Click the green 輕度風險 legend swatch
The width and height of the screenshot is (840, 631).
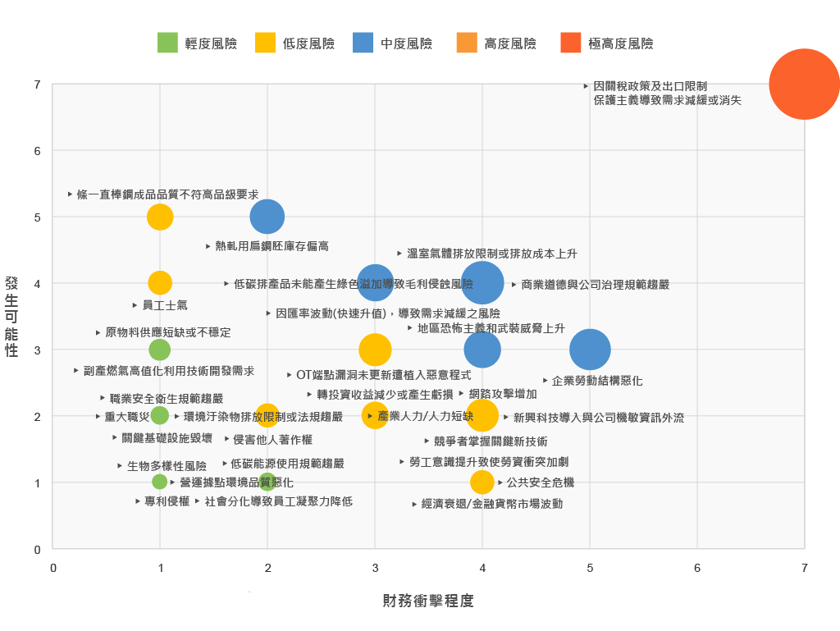click(167, 43)
